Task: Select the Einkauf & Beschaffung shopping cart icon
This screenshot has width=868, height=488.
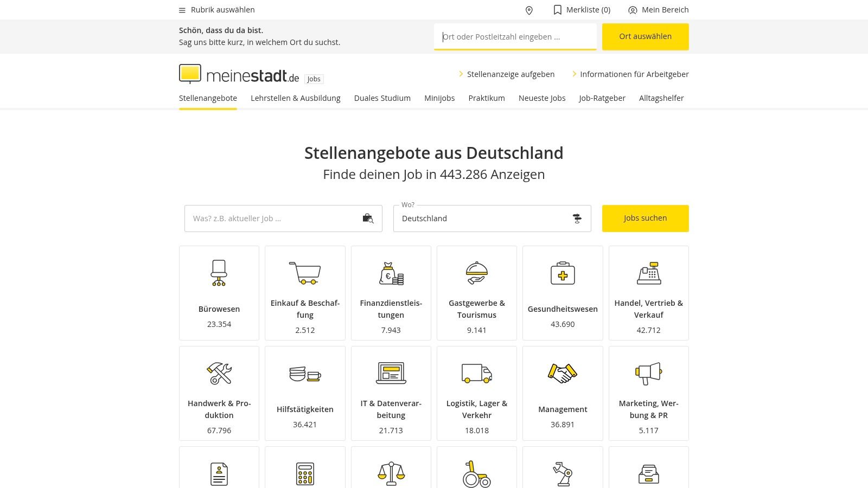Action: (305, 274)
